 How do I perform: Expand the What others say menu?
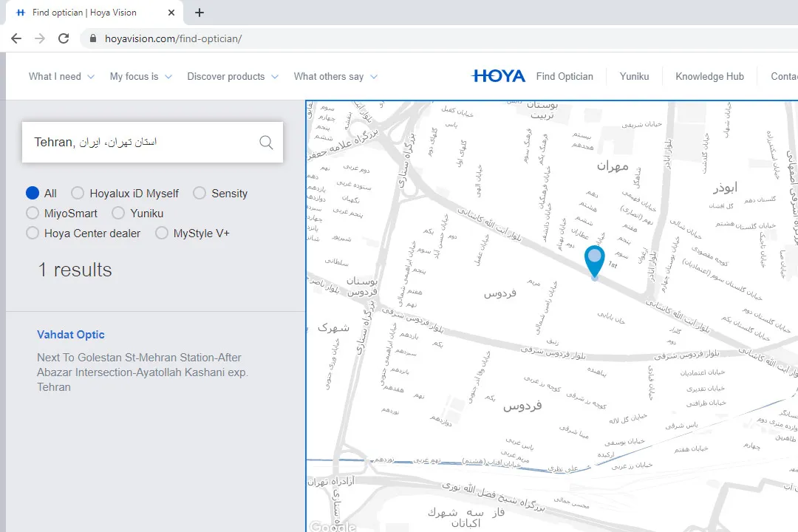[x=335, y=76]
